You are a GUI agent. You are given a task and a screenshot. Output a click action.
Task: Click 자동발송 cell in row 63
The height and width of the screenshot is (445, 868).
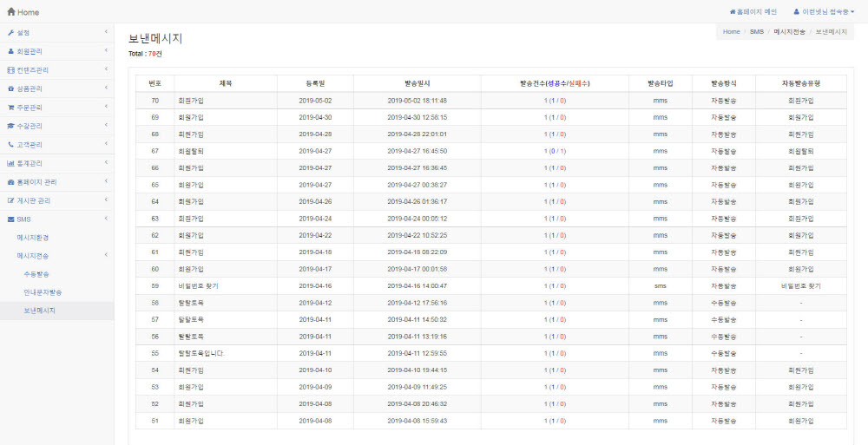[x=724, y=219]
